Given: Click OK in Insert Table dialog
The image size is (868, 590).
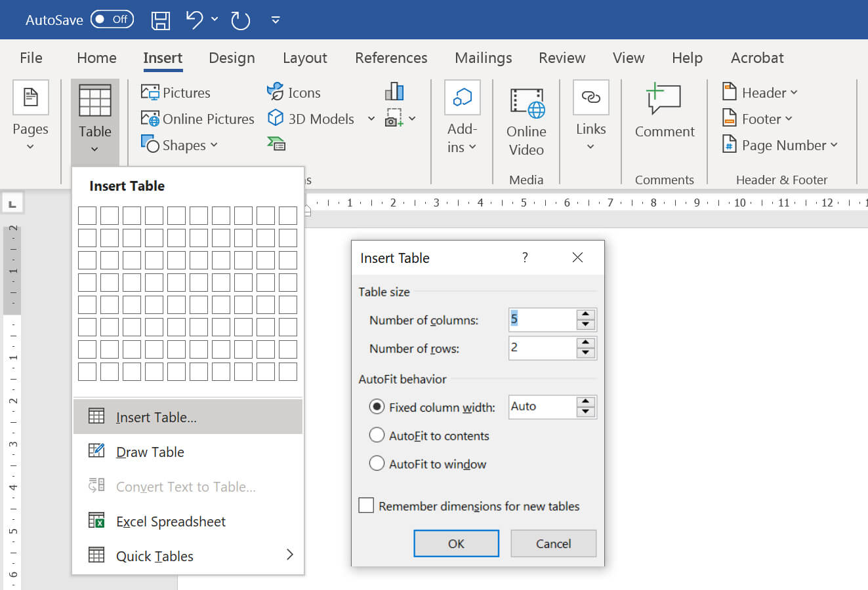Looking at the screenshot, I should [456, 543].
